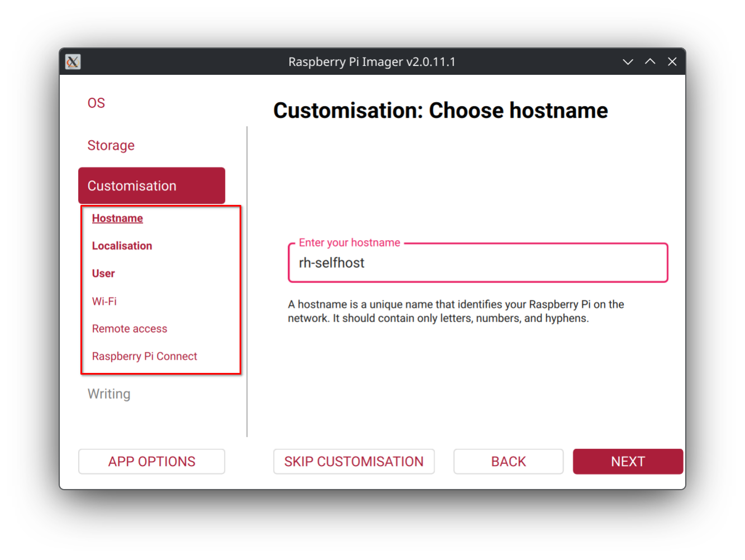Go to the OS step in sidebar

point(96,103)
